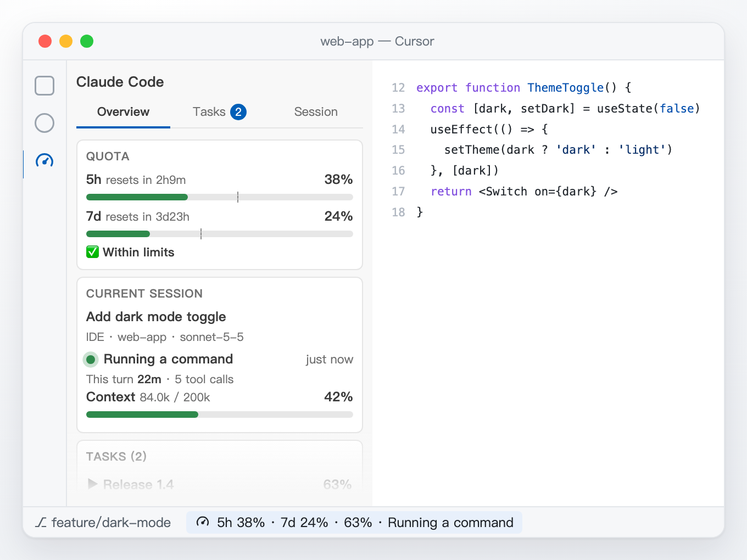Switch to the Session tab
The height and width of the screenshot is (560, 747).
pyautogui.click(x=316, y=112)
